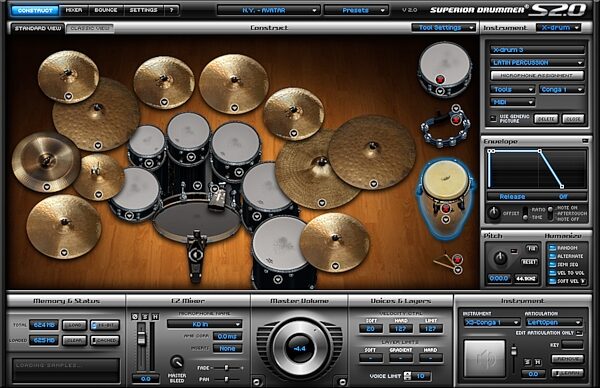Open the Presets dropdown
Viewport: 600px width, 388px height.
click(x=355, y=10)
